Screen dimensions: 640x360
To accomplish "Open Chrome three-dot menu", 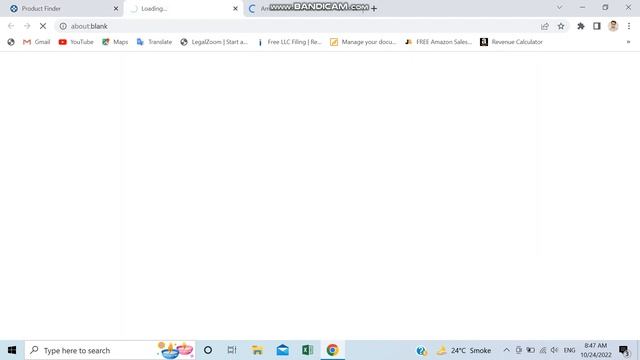I will click(629, 26).
